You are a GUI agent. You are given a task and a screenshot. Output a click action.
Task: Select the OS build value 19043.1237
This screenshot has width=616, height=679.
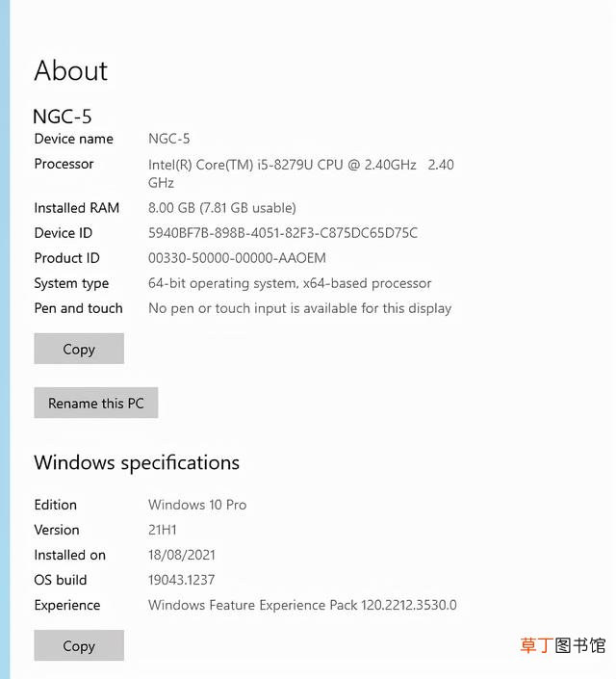point(181,580)
